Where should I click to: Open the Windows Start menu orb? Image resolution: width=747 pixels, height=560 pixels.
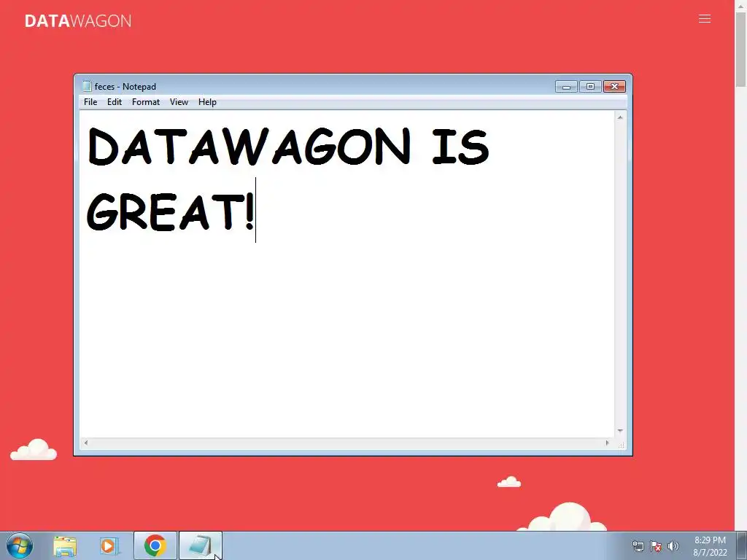coord(20,545)
